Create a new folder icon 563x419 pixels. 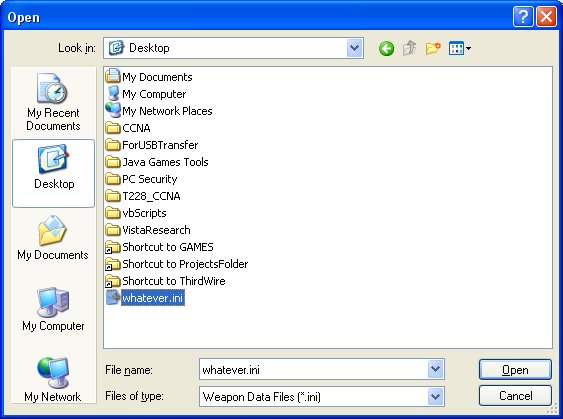[433, 48]
